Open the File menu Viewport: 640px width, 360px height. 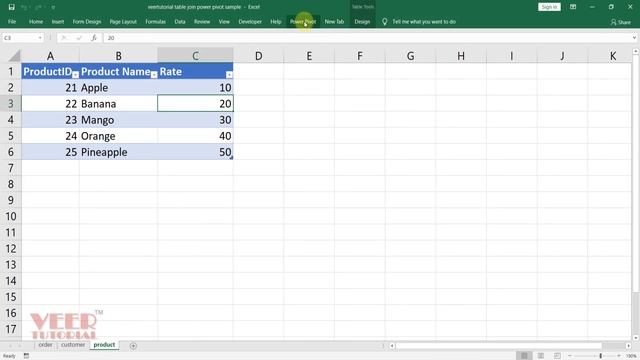coord(12,22)
